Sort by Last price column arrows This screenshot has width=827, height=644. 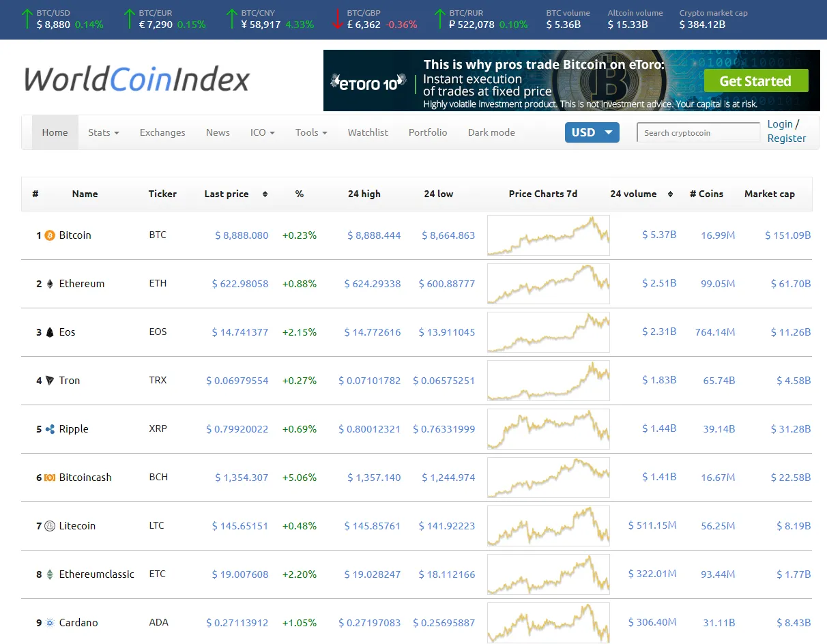265,194
